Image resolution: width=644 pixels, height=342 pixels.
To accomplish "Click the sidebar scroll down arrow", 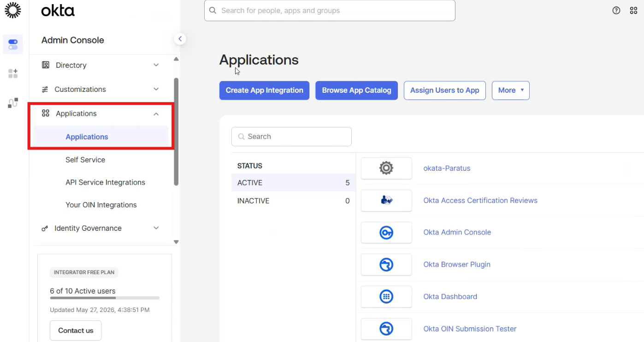I will (176, 242).
